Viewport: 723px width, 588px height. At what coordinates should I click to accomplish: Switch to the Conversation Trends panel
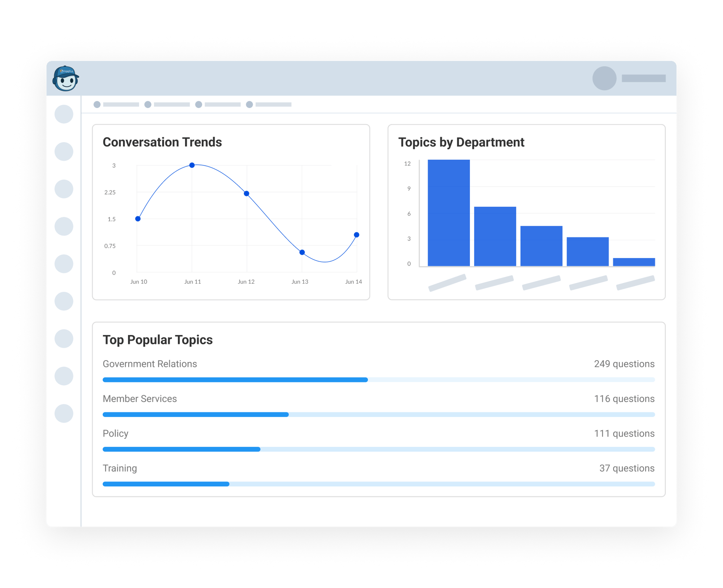[162, 142]
